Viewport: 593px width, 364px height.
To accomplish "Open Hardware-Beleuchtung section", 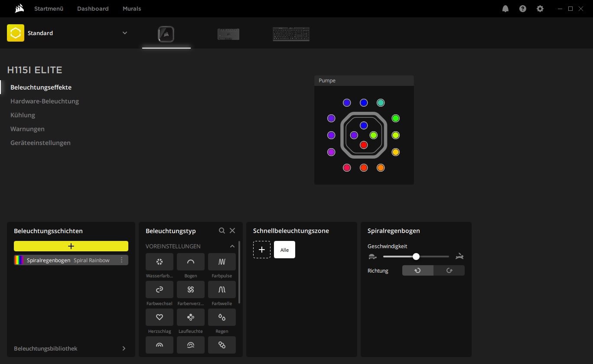I will 45,101.
